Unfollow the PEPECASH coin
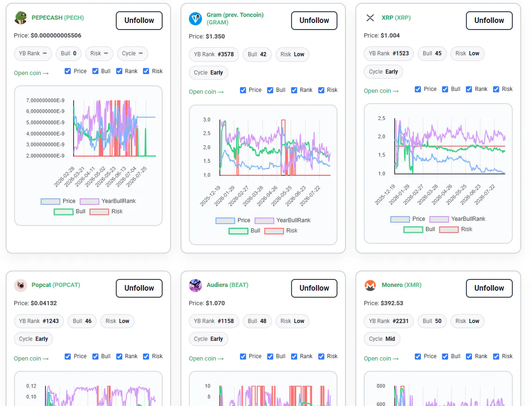The height and width of the screenshot is (406, 532). [x=139, y=21]
